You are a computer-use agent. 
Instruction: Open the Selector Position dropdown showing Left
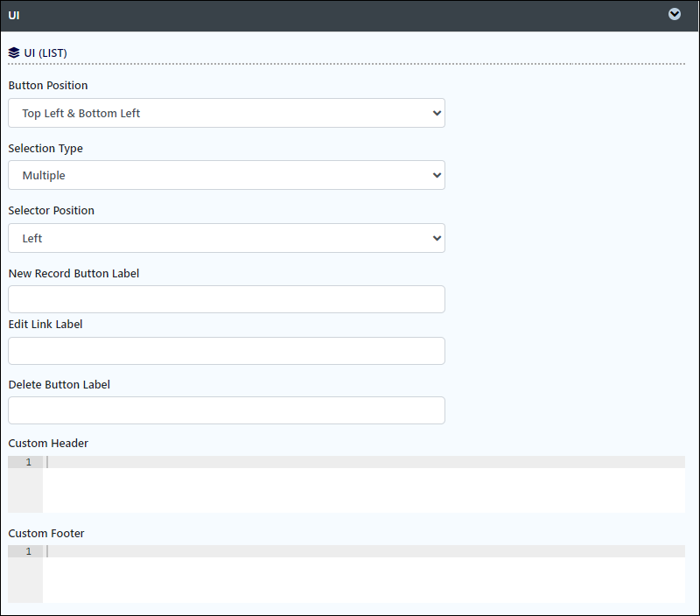coord(227,238)
